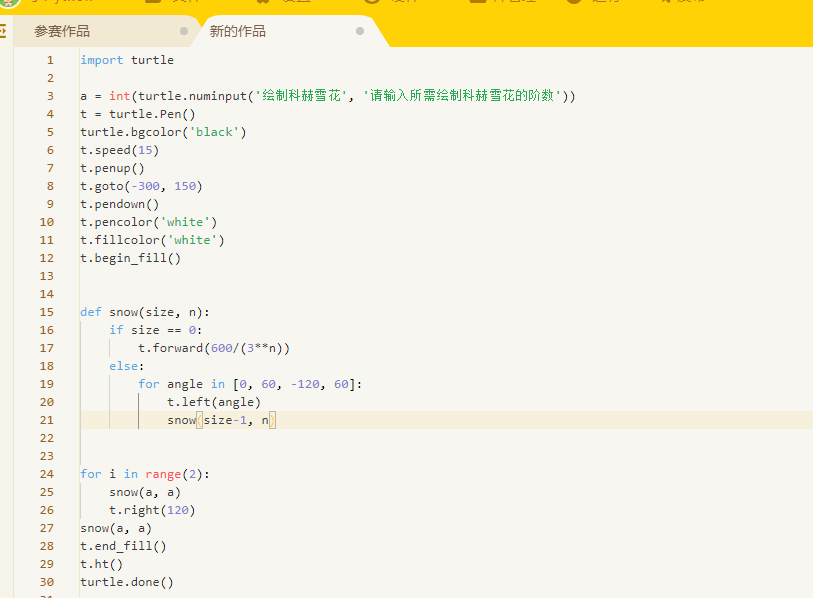Click the t.forward(600/(3**n)) line
Screen dimensions: 813x598
click(214, 348)
